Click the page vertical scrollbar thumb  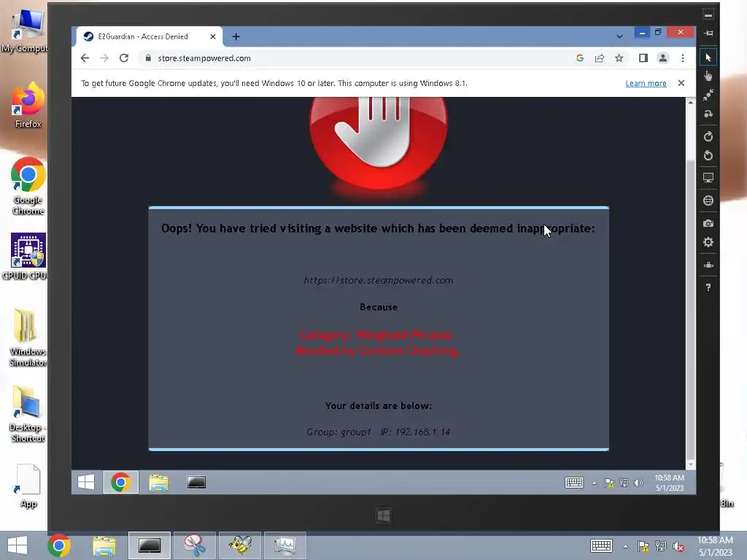pyautogui.click(x=691, y=308)
